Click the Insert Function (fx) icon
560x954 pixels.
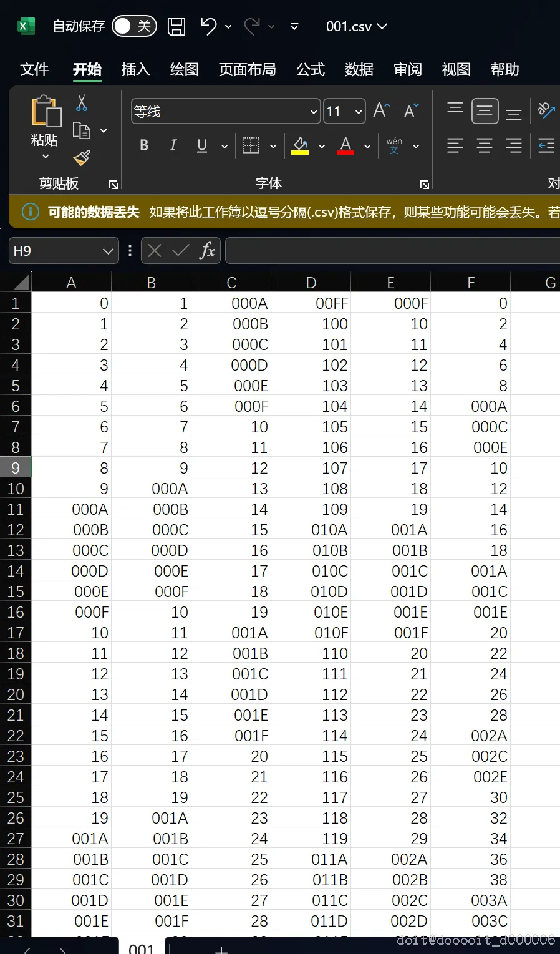(208, 250)
